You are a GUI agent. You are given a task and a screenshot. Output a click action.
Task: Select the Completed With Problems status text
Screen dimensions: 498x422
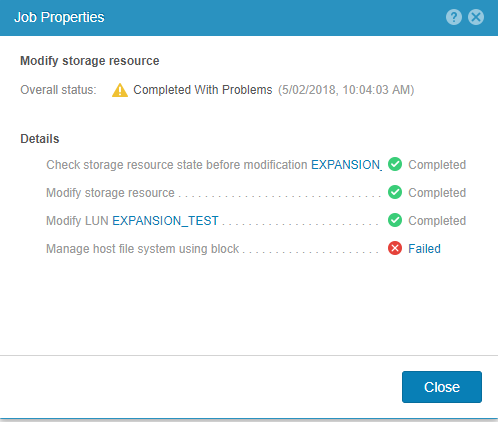(x=203, y=90)
